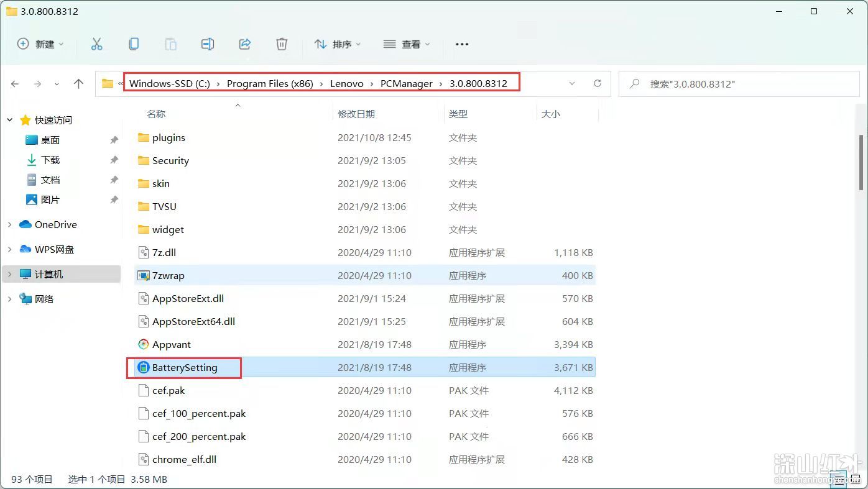Image resolution: width=868 pixels, height=489 pixels.
Task: Open address bar history dropdown arrow
Action: [572, 83]
